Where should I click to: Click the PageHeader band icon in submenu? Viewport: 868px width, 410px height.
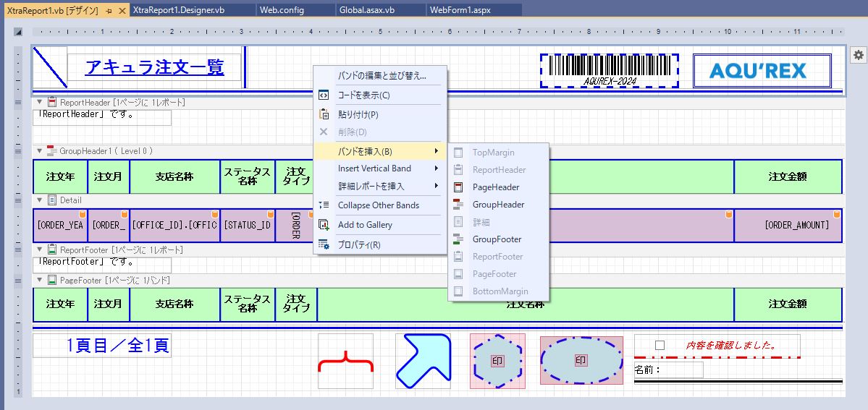coord(458,187)
